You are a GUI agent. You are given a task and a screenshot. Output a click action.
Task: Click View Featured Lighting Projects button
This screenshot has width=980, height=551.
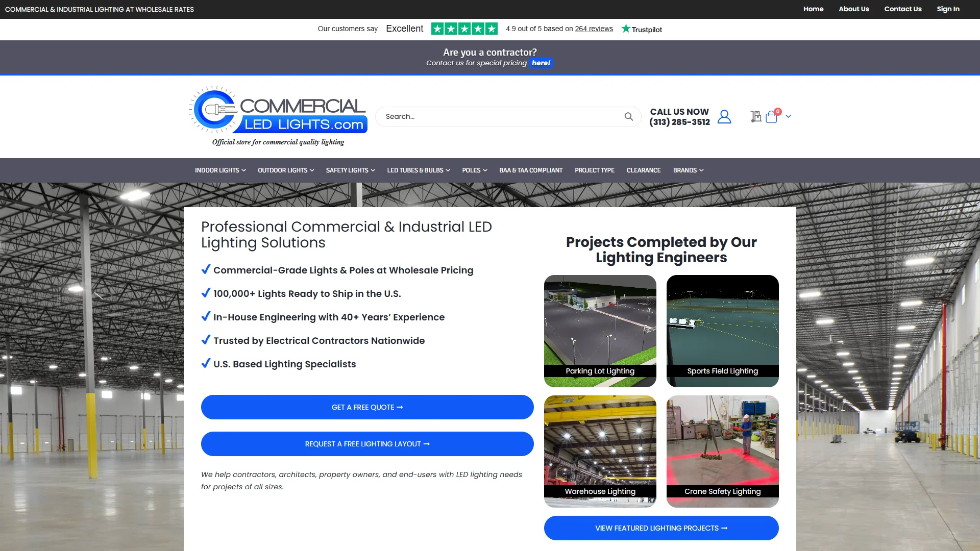point(661,528)
